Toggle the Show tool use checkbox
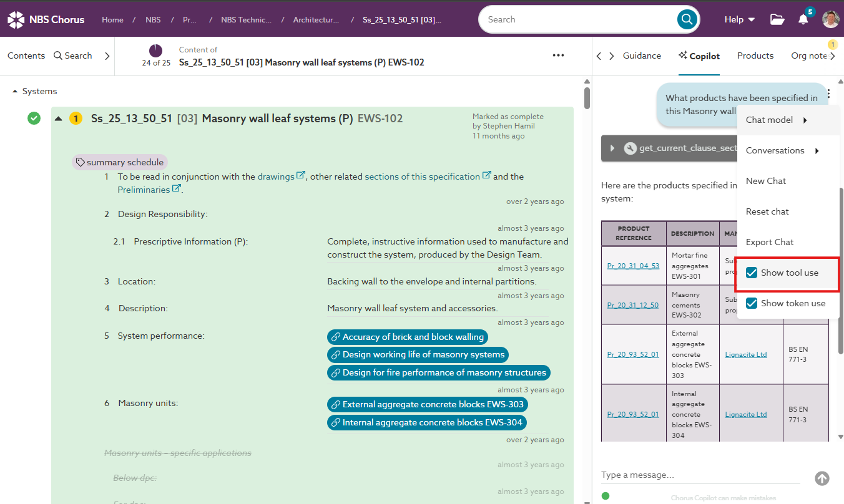This screenshot has height=504, width=844. (752, 273)
